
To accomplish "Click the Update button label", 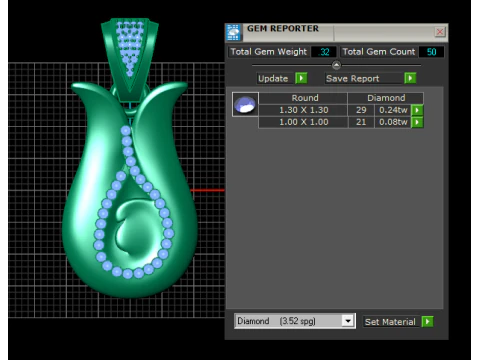I will coord(273,78).
